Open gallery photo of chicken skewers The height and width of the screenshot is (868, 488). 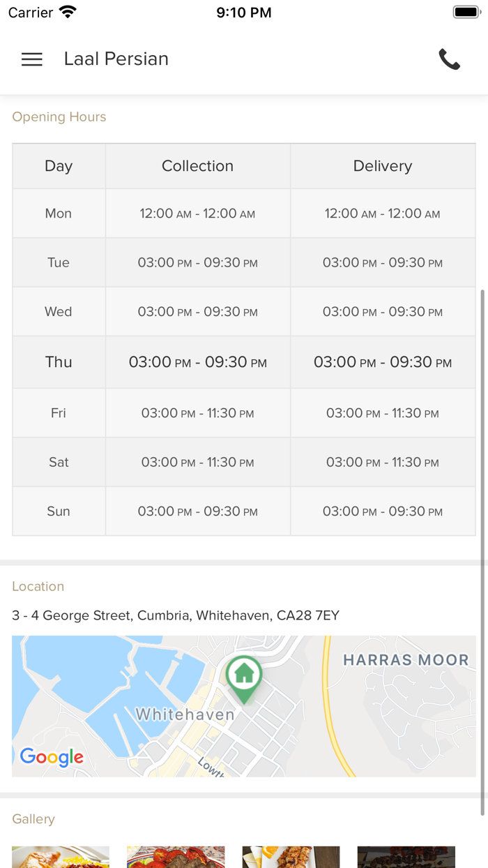[291, 857]
